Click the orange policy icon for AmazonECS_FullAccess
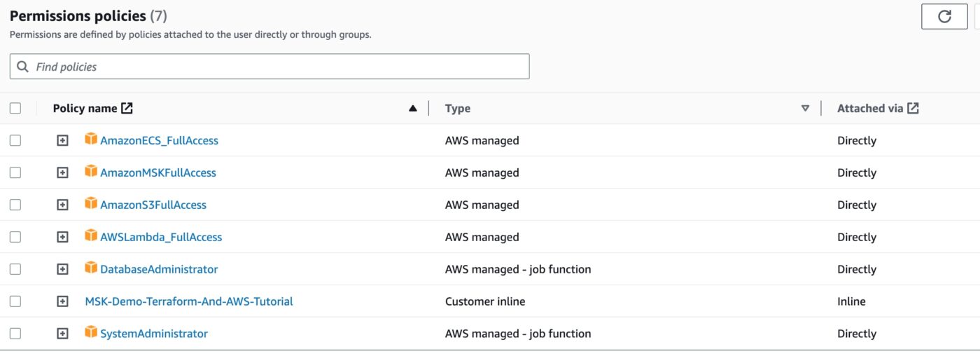 point(91,139)
